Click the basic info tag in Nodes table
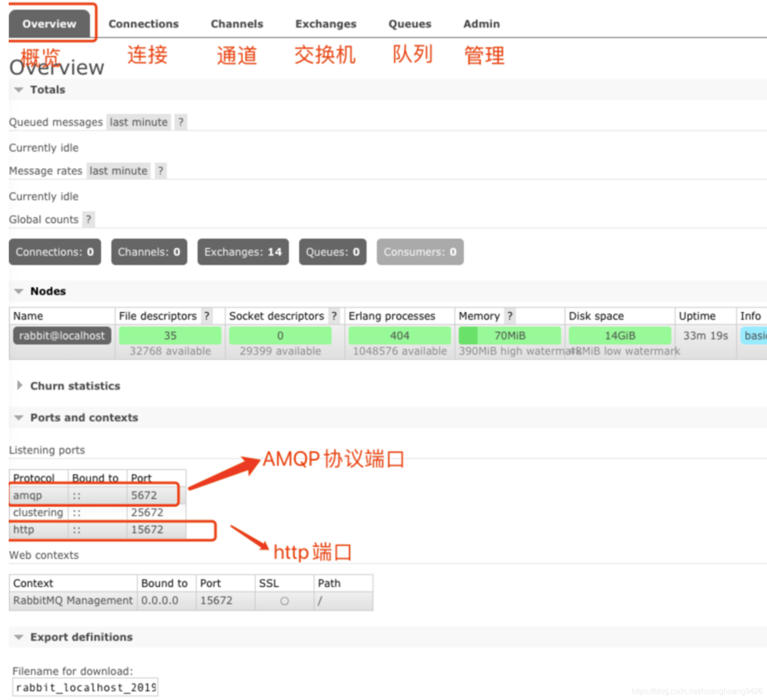Image resolution: width=767 pixels, height=700 pixels. (x=753, y=335)
